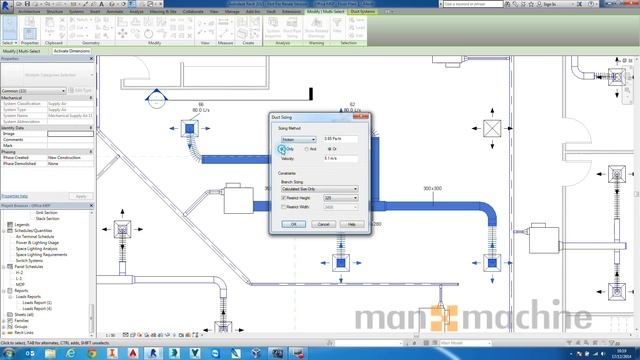Click the Windows Start button

click(8, 353)
